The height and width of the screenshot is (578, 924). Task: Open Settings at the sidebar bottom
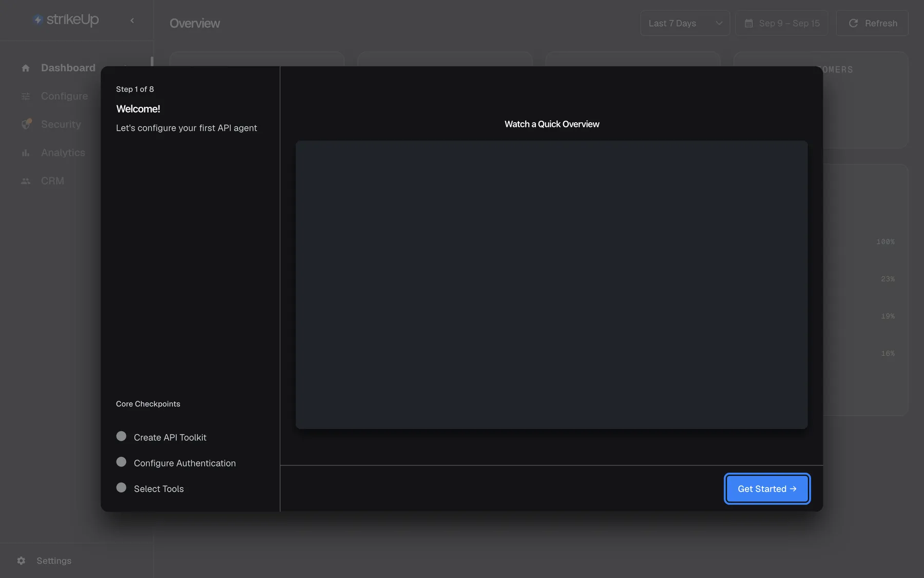pos(54,561)
